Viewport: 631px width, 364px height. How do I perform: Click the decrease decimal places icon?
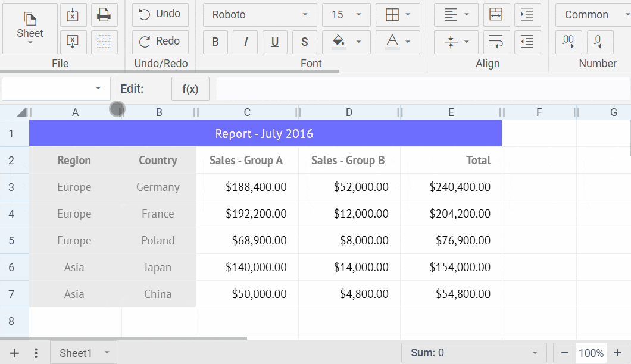point(600,42)
